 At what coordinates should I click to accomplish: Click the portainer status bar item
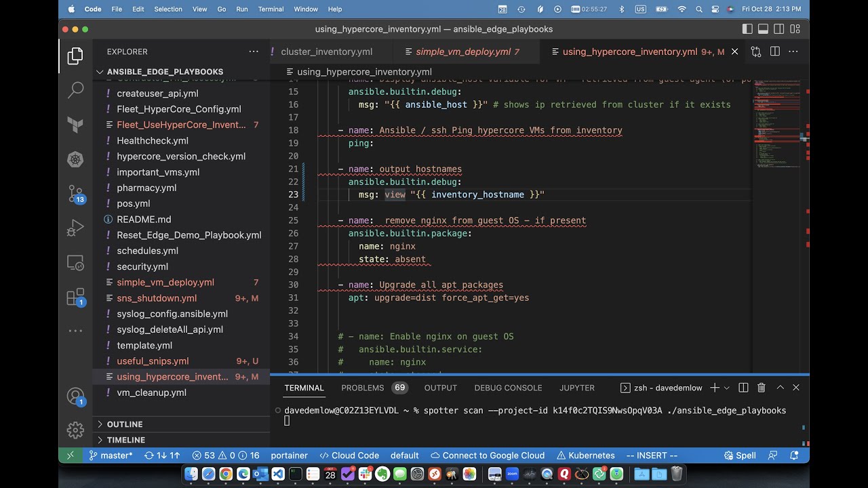coord(290,455)
